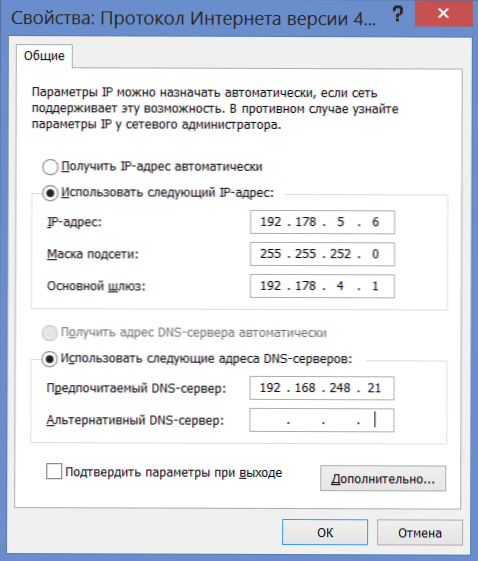The height and width of the screenshot is (561, 478).
Task: Click the Маска подсети input field
Action: point(322,254)
